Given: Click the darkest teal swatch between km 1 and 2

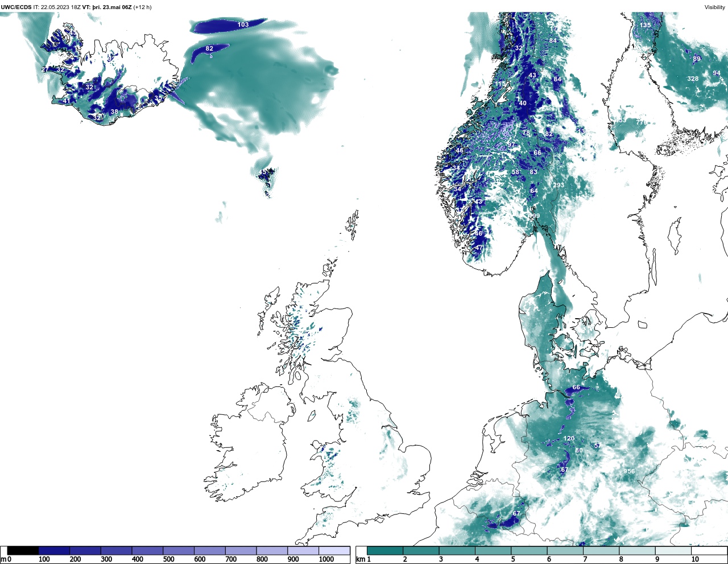Looking at the screenshot, I should (385, 551).
